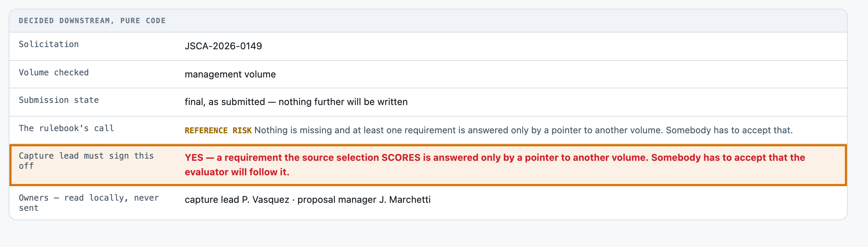Click 'nothing further will be written' text

click(x=343, y=102)
